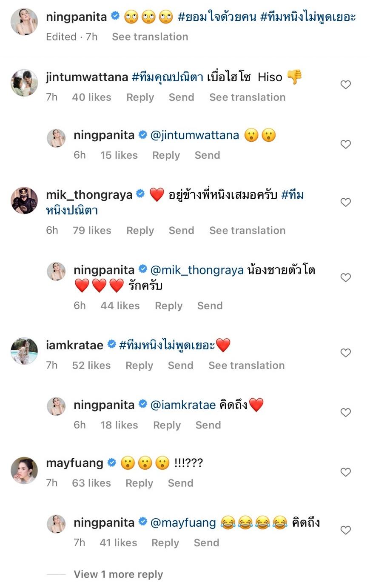See translation of jintumwattana's comment
The image size is (370, 588).
[247, 97]
